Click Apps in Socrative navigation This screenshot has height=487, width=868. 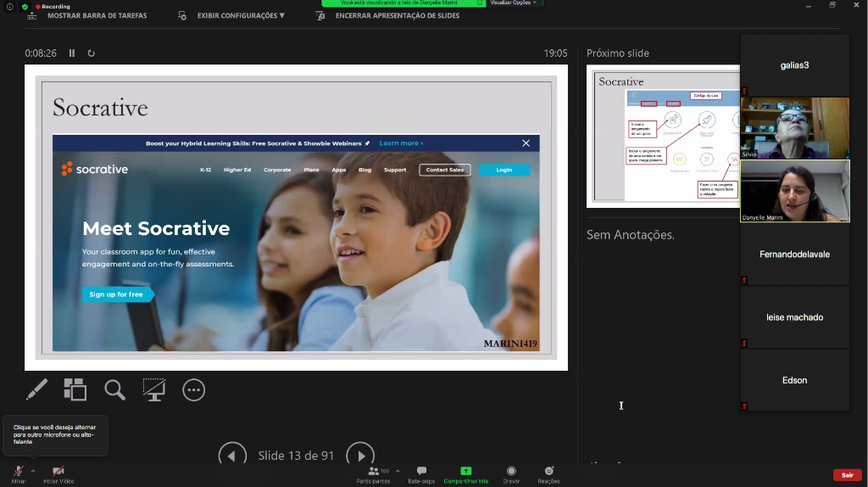coord(339,170)
